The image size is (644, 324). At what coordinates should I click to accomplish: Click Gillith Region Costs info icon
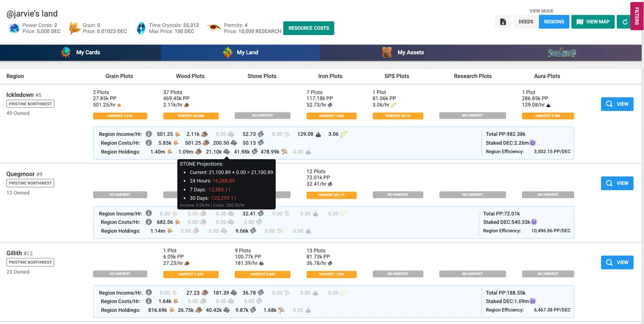[148, 301]
